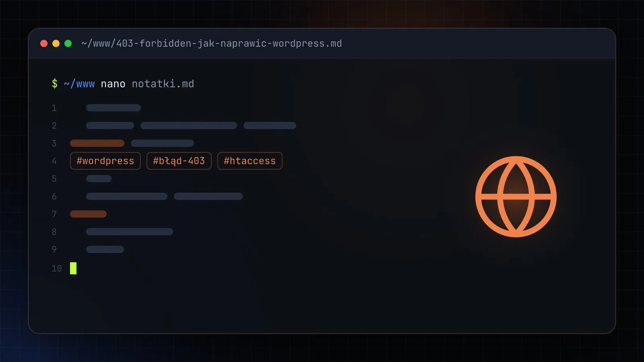Click the orange placeholder bar on line 3
Image resolution: width=644 pixels, height=362 pixels.
[x=97, y=143]
